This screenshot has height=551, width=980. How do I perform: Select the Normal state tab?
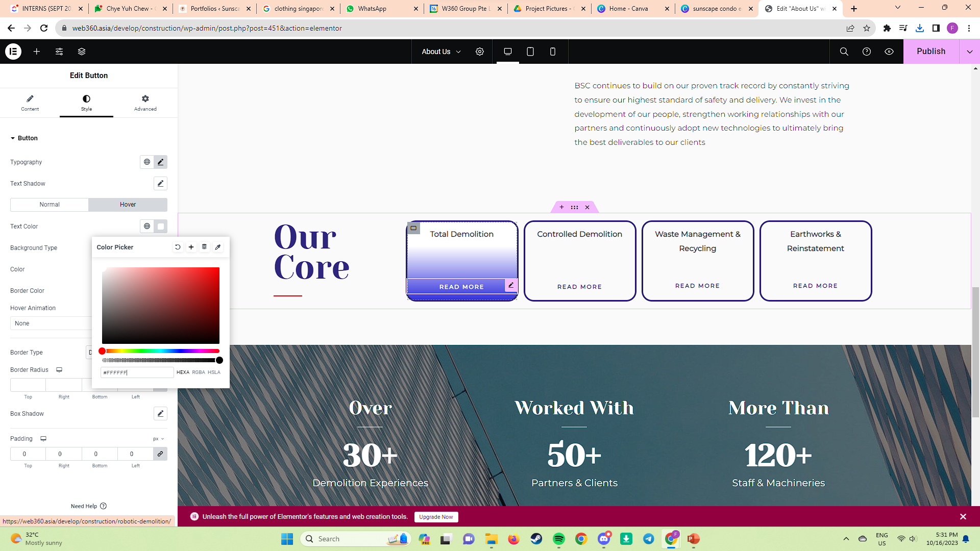(50, 205)
